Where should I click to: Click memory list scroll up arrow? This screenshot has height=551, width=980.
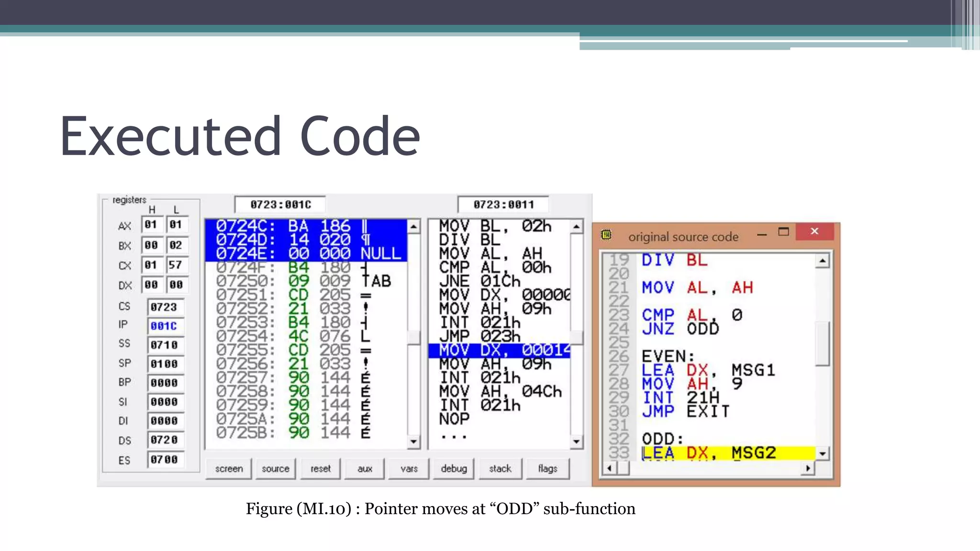[x=414, y=226]
